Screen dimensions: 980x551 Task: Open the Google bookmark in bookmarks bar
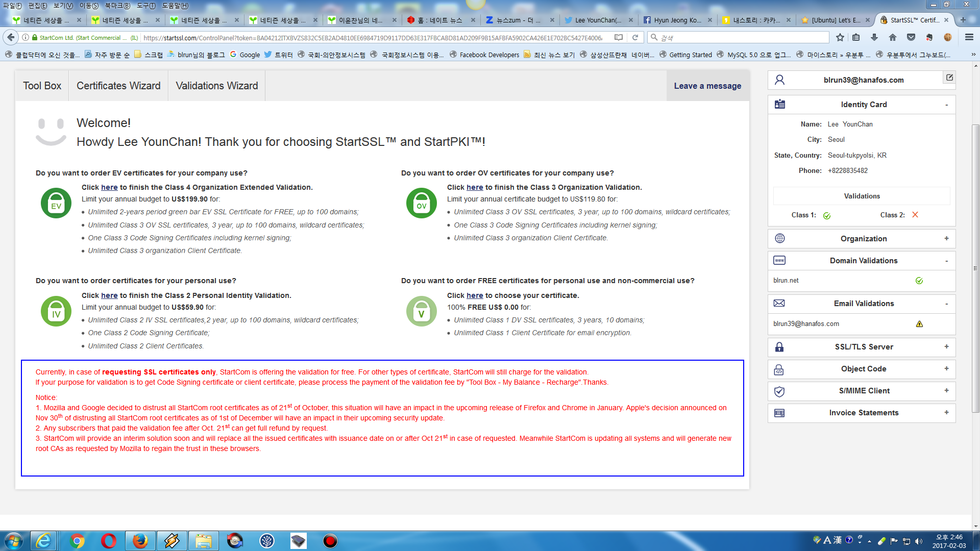click(x=245, y=55)
